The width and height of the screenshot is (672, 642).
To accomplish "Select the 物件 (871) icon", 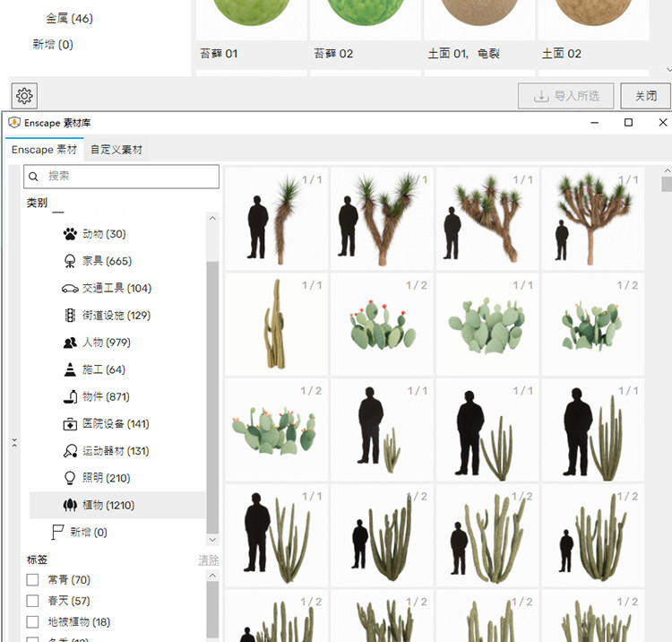I will 70,396.
